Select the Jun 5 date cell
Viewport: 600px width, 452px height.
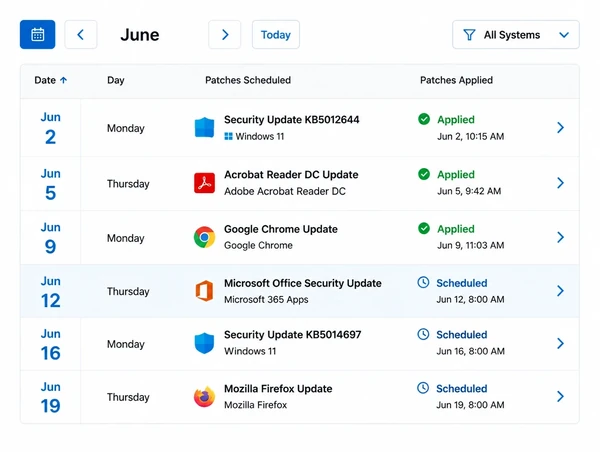click(x=51, y=183)
